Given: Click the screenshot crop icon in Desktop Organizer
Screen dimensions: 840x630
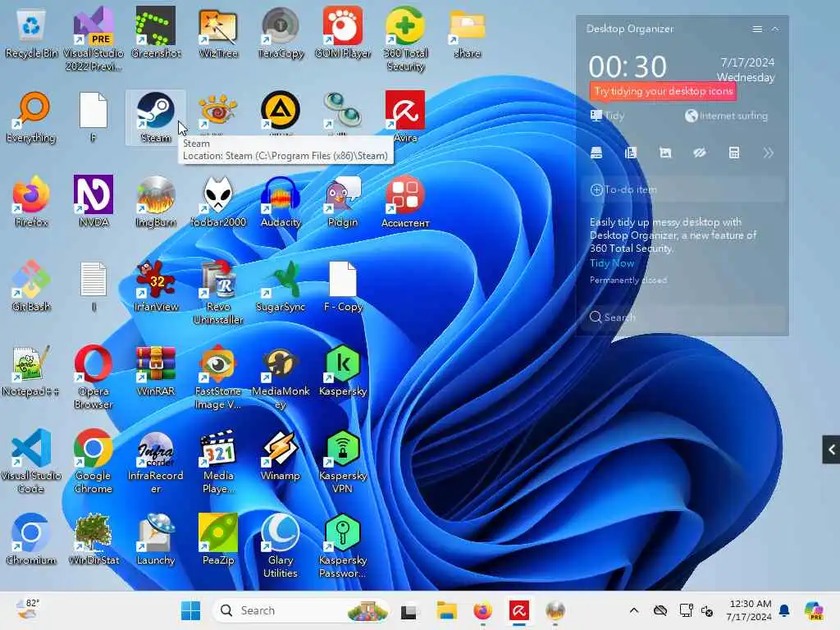Looking at the screenshot, I should point(665,153).
